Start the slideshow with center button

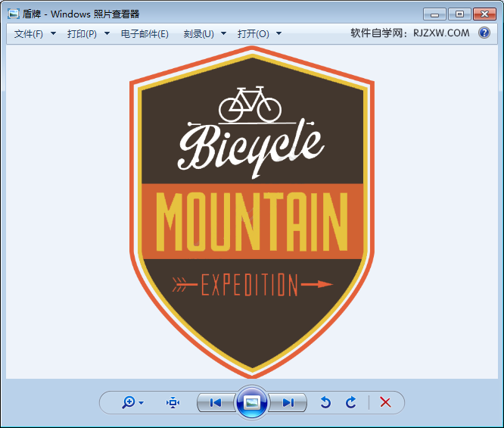252,402
